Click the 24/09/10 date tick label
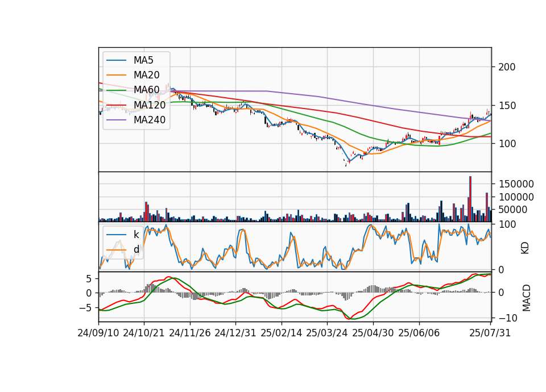The image size is (546, 392). pyautogui.click(x=98, y=333)
